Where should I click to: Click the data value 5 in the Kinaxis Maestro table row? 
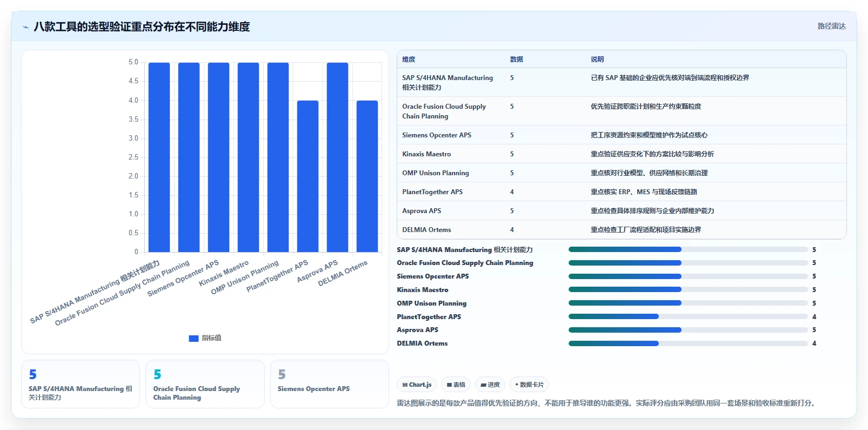[512, 154]
